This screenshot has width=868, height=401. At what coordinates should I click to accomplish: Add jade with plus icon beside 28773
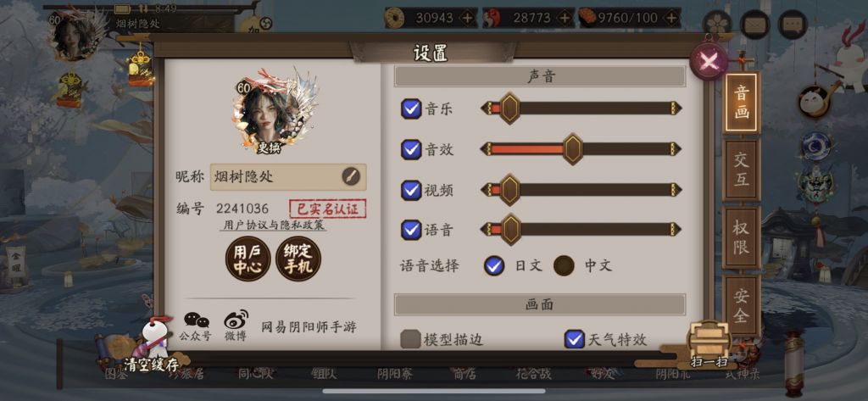click(x=564, y=19)
